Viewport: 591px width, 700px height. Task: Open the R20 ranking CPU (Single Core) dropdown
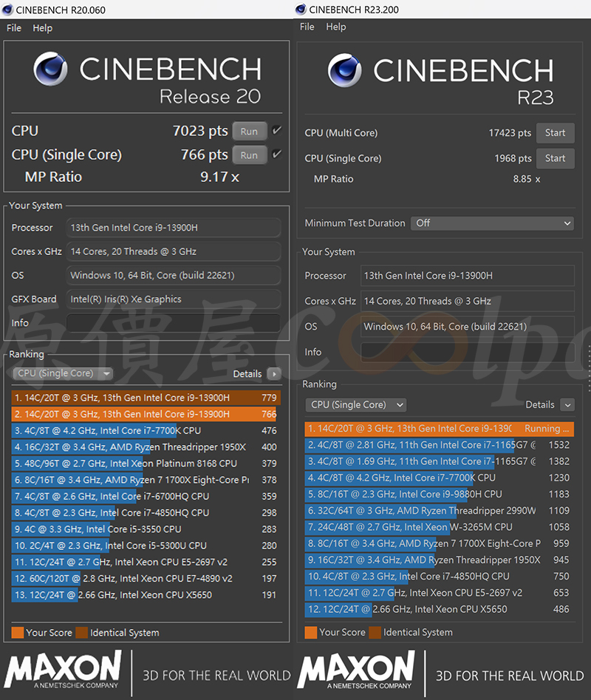click(63, 373)
